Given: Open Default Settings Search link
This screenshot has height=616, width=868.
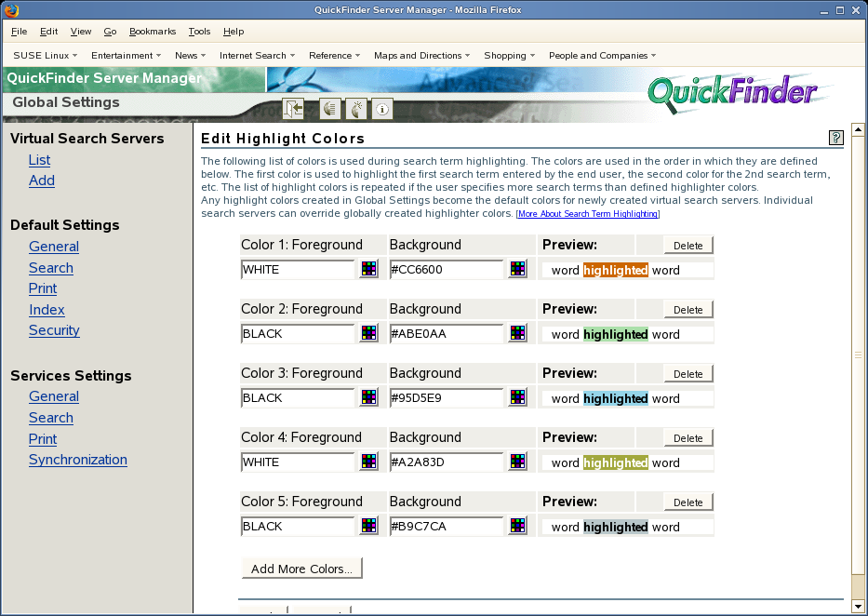Looking at the screenshot, I should click(51, 268).
